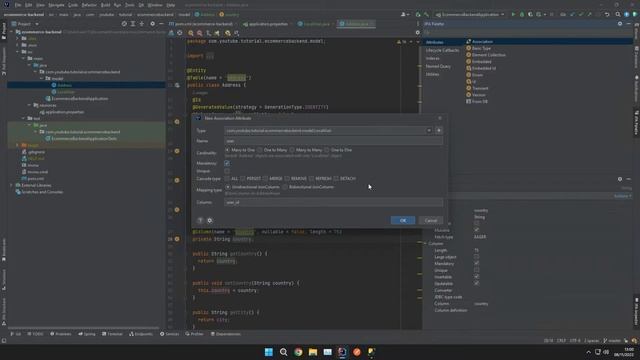Click the Undo arrow icon in toolbar

coord(607,14)
